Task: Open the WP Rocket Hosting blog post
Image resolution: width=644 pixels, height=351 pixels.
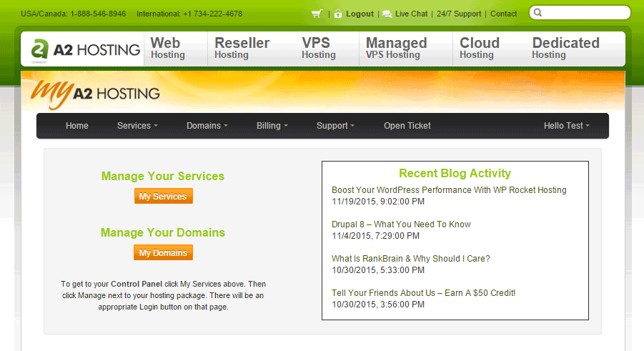Action: (x=449, y=190)
